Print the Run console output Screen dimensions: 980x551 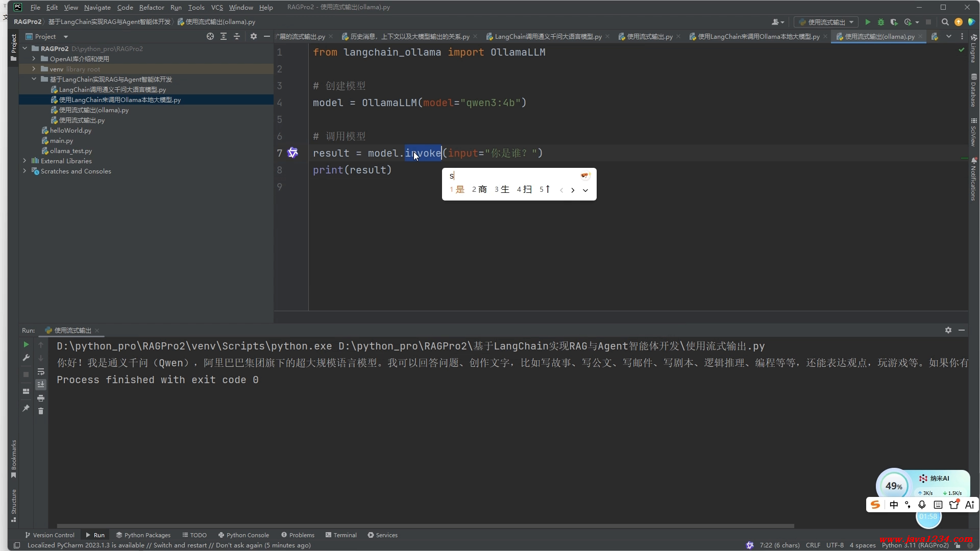point(41,398)
